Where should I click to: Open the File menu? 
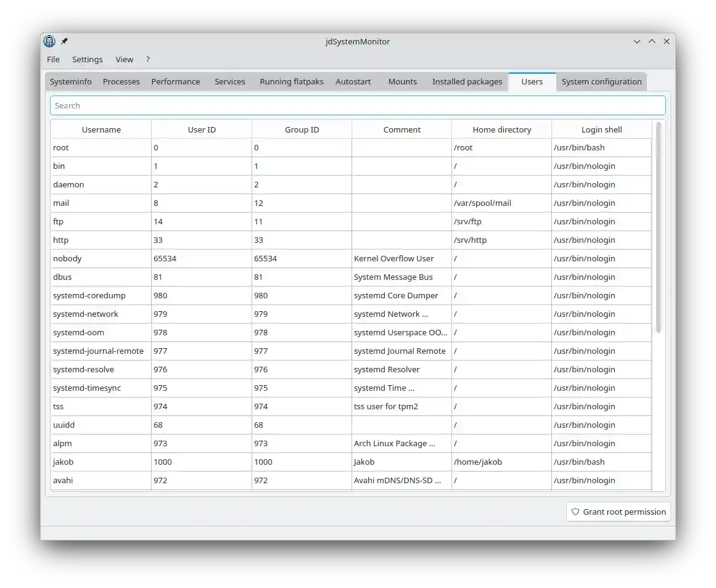[53, 59]
